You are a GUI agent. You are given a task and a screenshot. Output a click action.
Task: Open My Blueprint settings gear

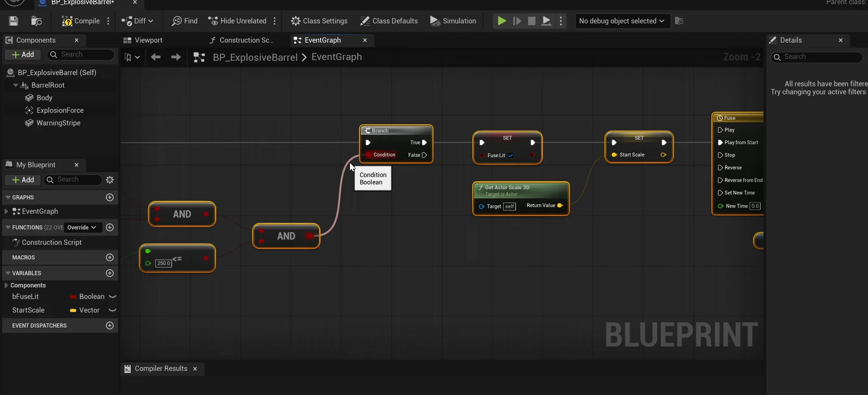tap(110, 180)
